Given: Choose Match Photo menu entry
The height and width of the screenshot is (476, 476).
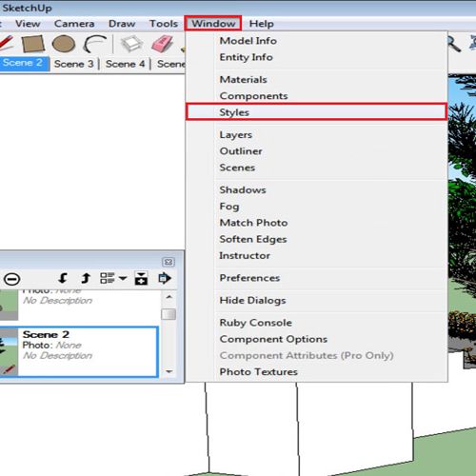Looking at the screenshot, I should pyautogui.click(x=317, y=223).
